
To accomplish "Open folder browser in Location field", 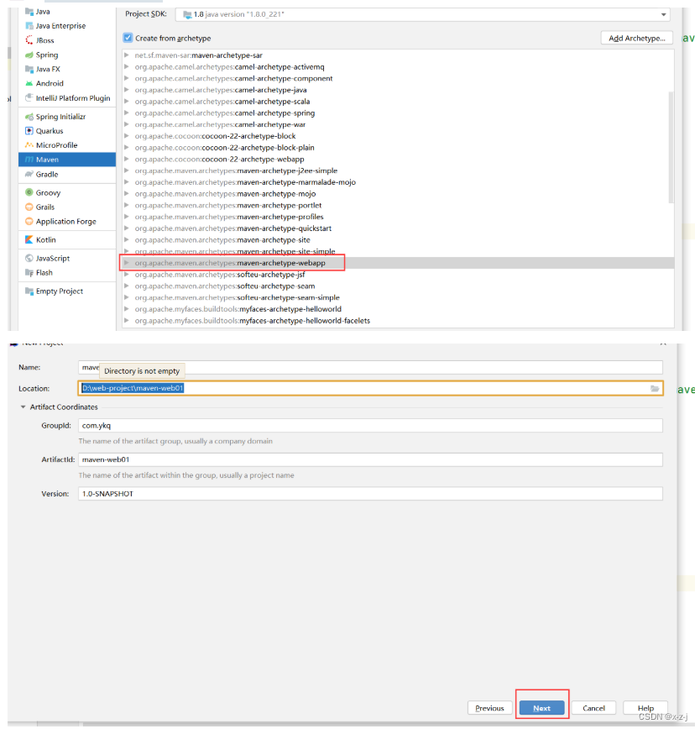I will 655,388.
